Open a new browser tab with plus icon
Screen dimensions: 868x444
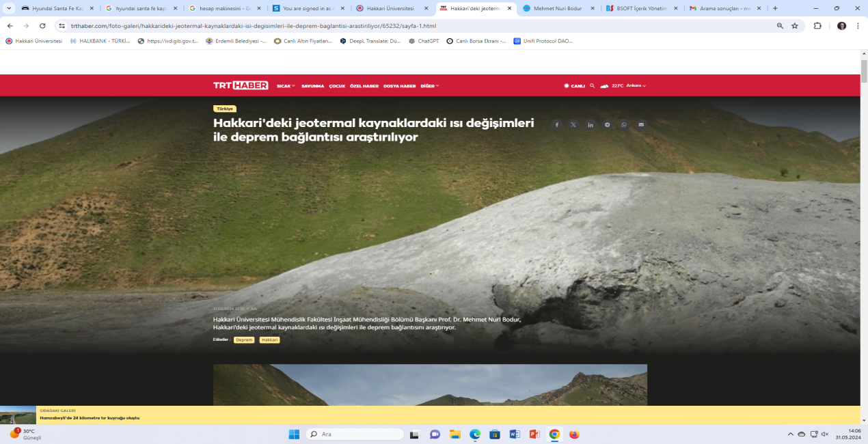[775, 8]
